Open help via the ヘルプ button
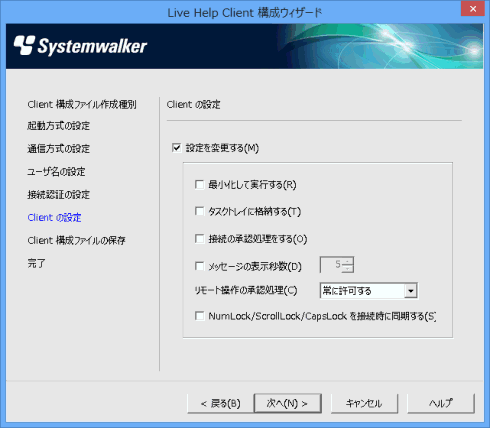 click(441, 404)
